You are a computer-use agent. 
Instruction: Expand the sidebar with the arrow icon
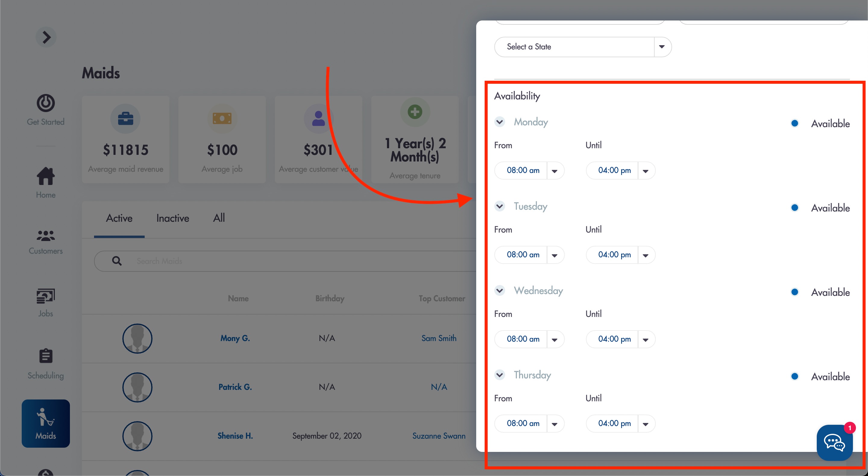pyautogui.click(x=46, y=37)
